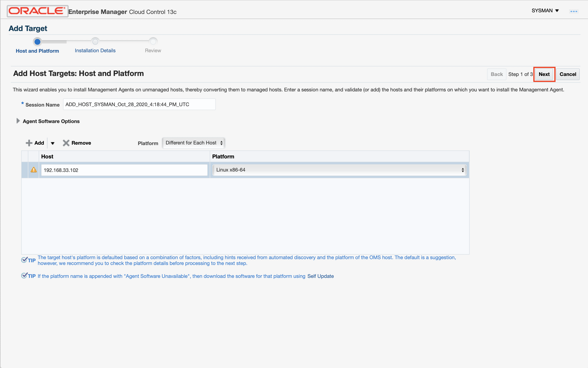Viewport: 588px width, 368px height.
Task: Click 'Enterprise Manager Cloud Control 13c' title
Action: tap(122, 12)
